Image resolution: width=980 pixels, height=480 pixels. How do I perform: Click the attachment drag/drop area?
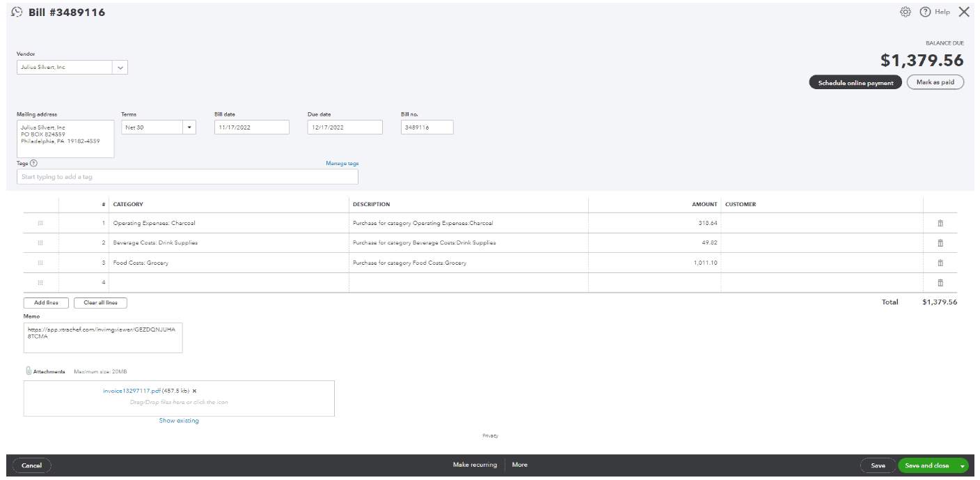(179, 398)
